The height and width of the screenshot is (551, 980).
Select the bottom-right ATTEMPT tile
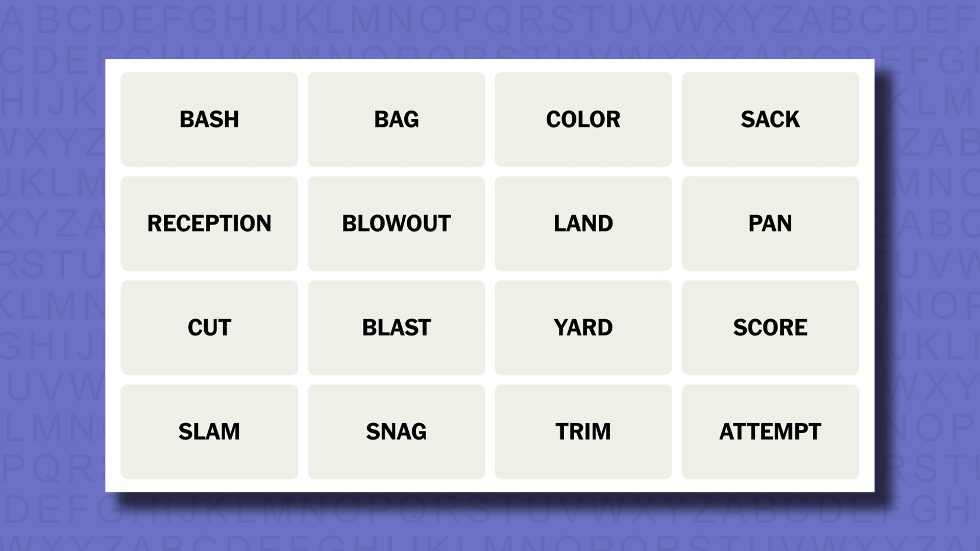[769, 431]
